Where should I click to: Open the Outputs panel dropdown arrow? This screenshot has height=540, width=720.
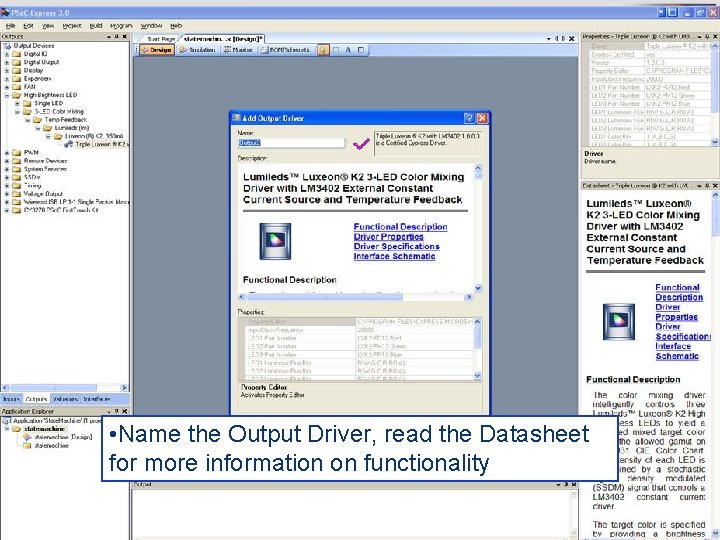tap(109, 37)
